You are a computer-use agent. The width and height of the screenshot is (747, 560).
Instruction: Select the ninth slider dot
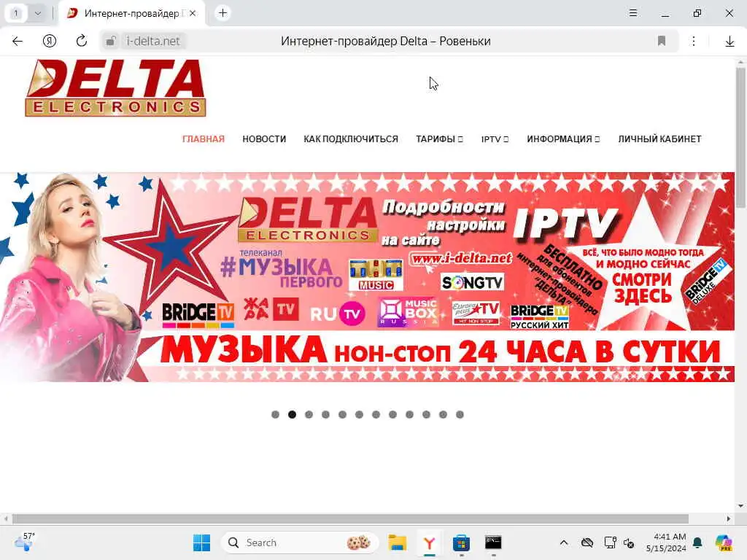coord(409,415)
